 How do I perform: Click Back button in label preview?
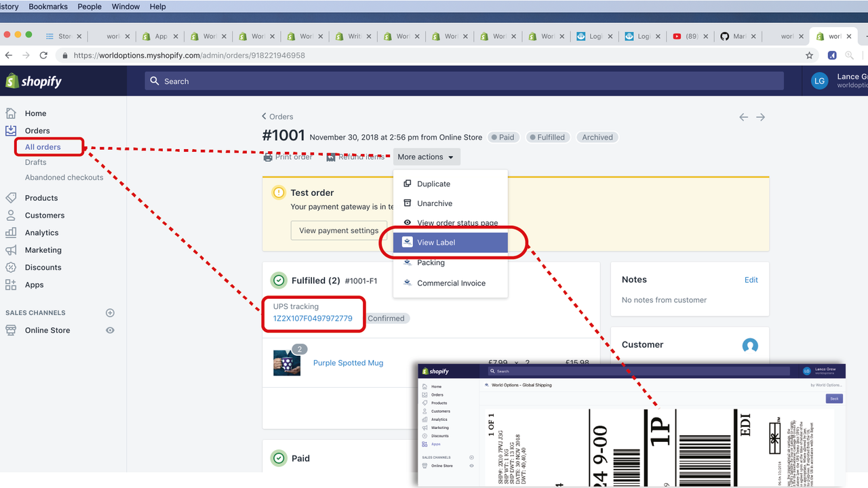click(x=834, y=399)
